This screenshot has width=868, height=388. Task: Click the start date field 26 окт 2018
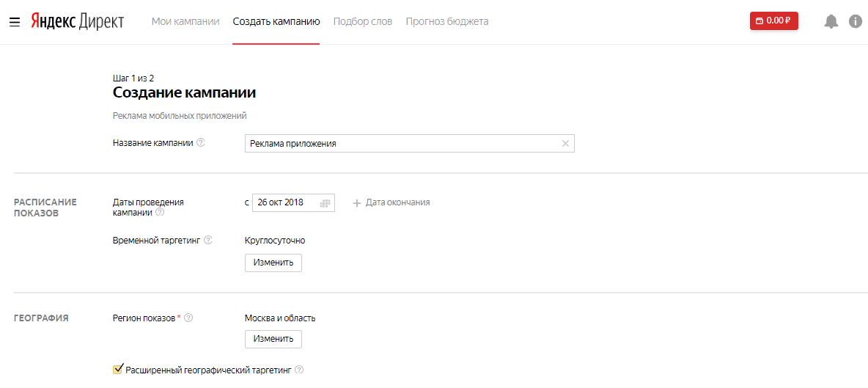293,202
